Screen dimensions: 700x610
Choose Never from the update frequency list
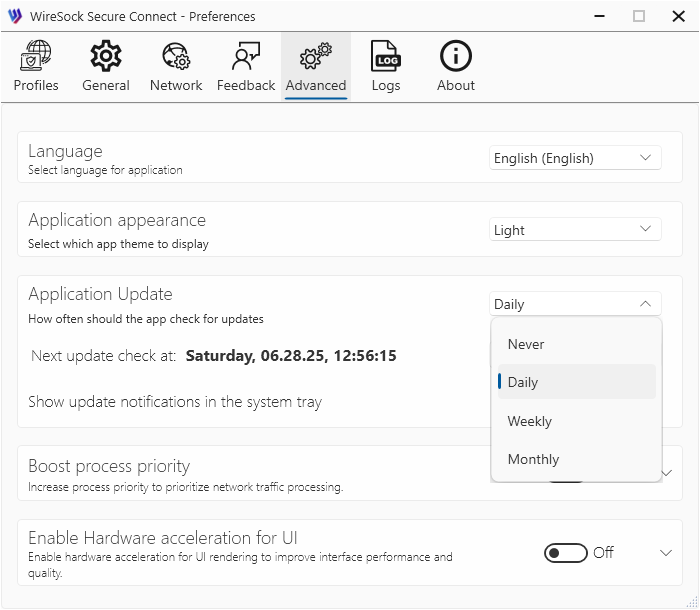point(576,344)
